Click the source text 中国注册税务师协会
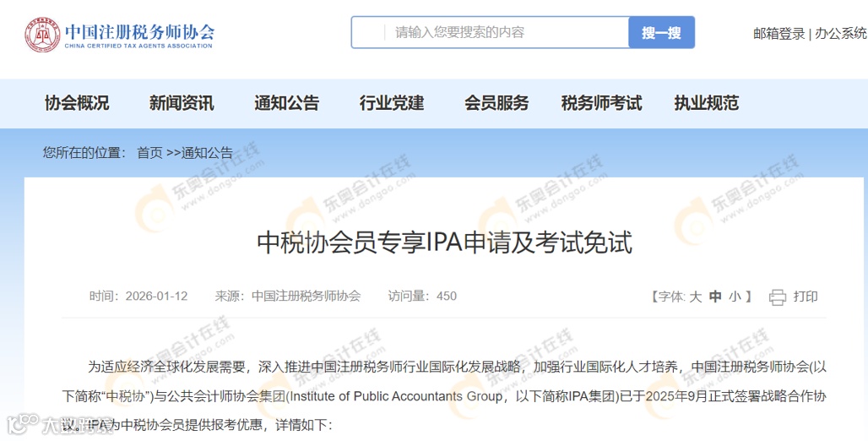The height and width of the screenshot is (441, 868). pos(307,297)
